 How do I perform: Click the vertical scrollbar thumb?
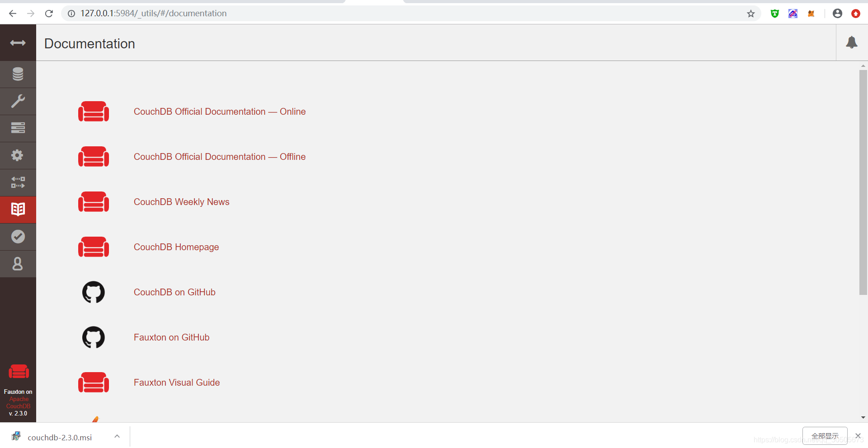click(x=863, y=182)
